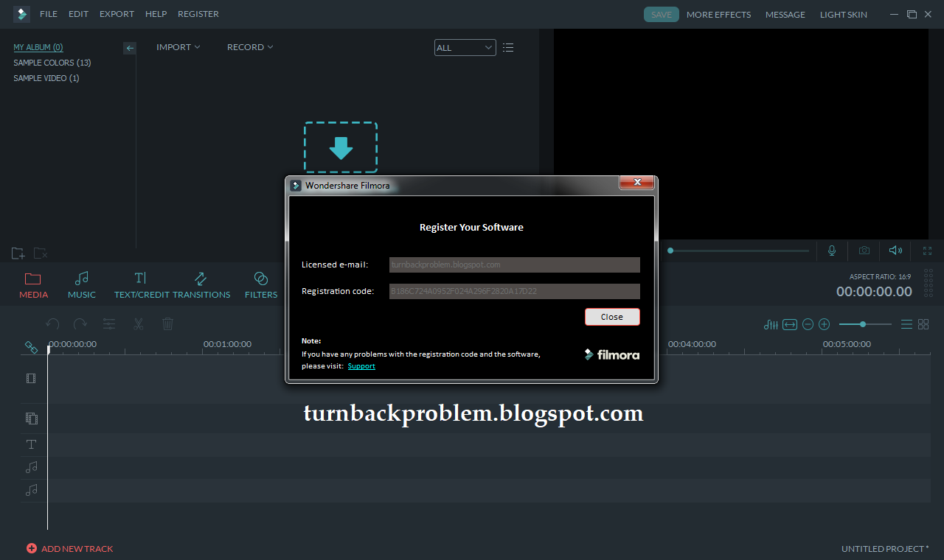Enable zoom to fit timeline toggle
Screen dimensions: 944x560
[x=788, y=324]
